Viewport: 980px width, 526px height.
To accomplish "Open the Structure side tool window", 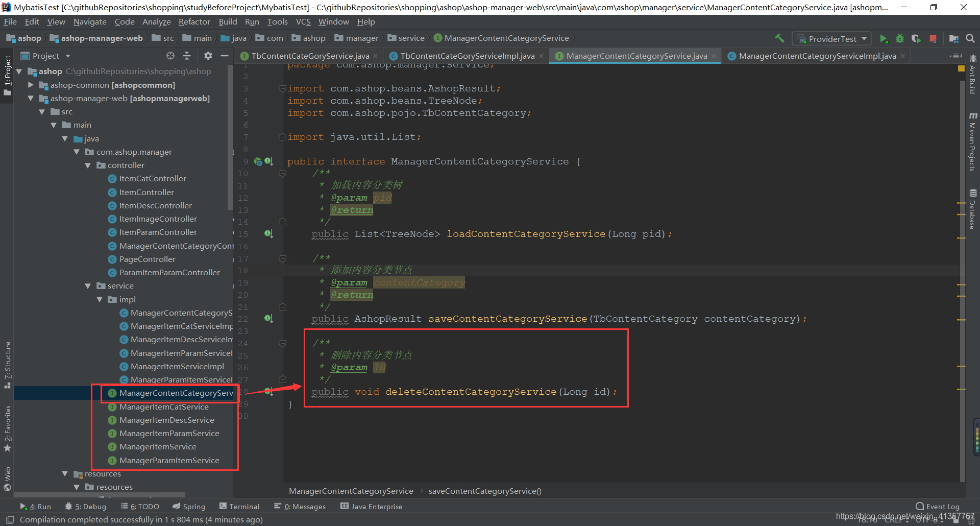I will 8,365.
